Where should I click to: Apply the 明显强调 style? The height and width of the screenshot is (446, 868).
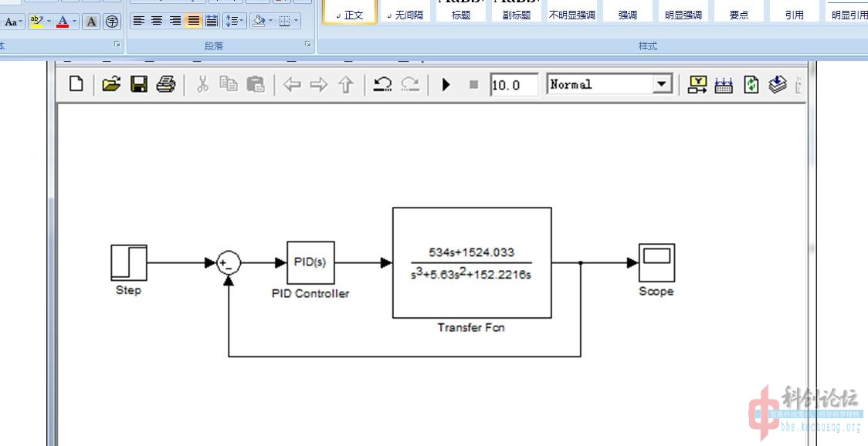tap(683, 12)
